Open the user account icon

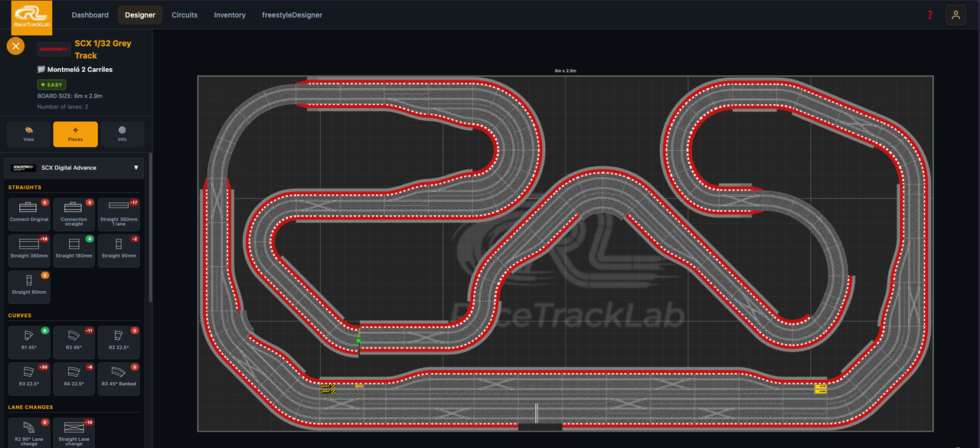[955, 15]
